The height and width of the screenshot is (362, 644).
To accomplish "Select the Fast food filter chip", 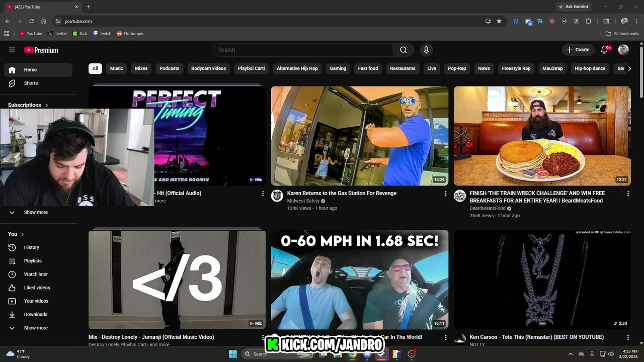I will (368, 68).
